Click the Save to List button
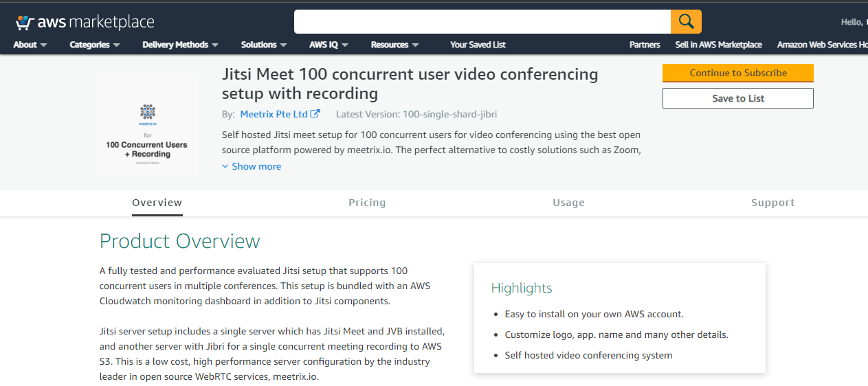Screen dimensions: 868x386 [737, 98]
